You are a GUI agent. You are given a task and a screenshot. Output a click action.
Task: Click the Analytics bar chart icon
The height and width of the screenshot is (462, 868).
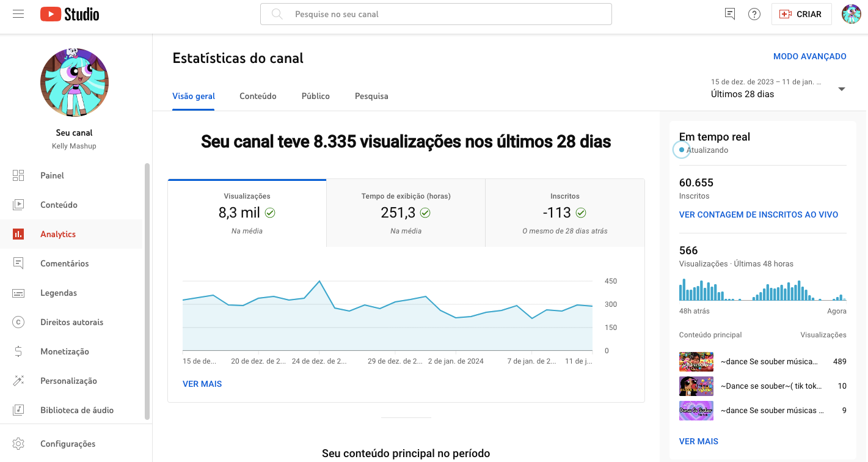point(18,234)
